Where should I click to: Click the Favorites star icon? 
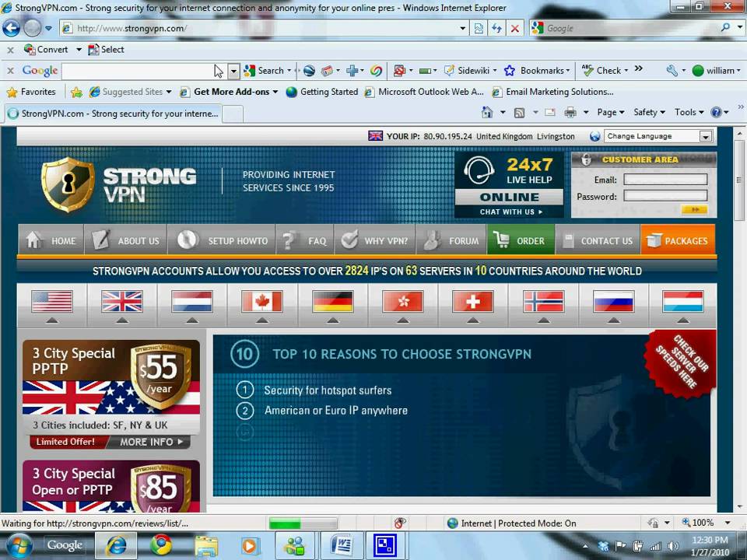point(12,92)
